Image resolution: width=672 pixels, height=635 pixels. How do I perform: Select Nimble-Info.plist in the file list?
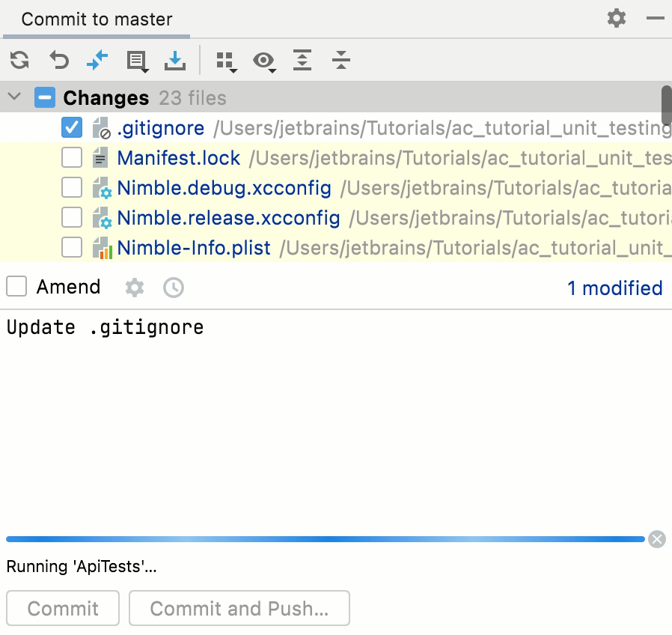click(x=194, y=247)
